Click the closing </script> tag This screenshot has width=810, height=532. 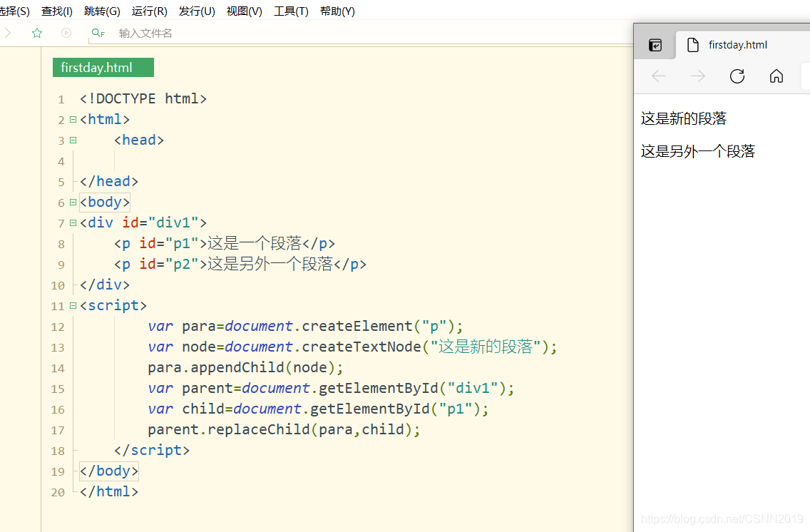click(x=152, y=450)
